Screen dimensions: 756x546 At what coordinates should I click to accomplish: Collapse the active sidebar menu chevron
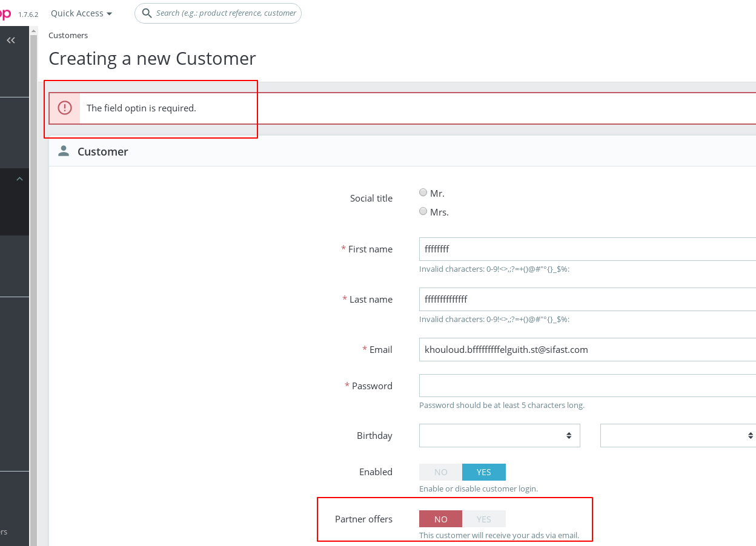tap(20, 179)
